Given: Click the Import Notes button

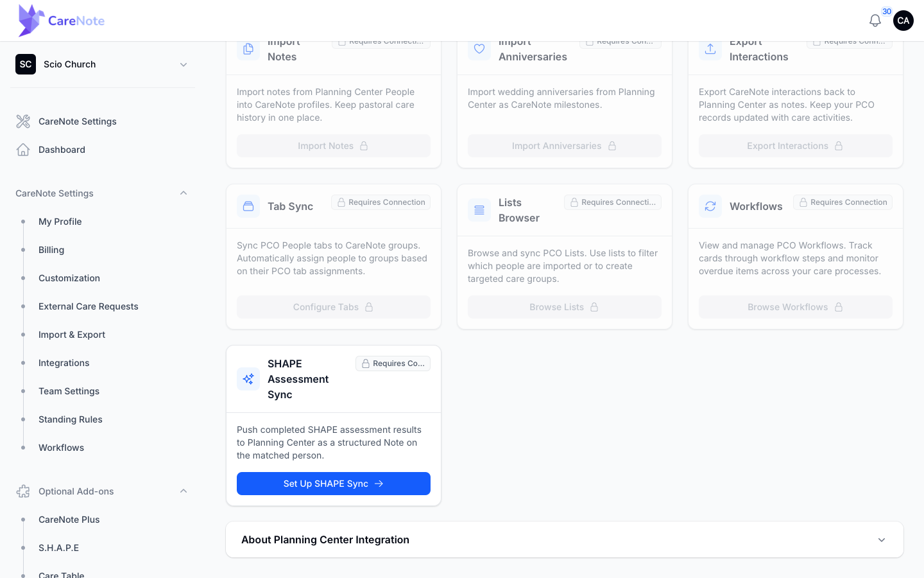Looking at the screenshot, I should coord(334,146).
